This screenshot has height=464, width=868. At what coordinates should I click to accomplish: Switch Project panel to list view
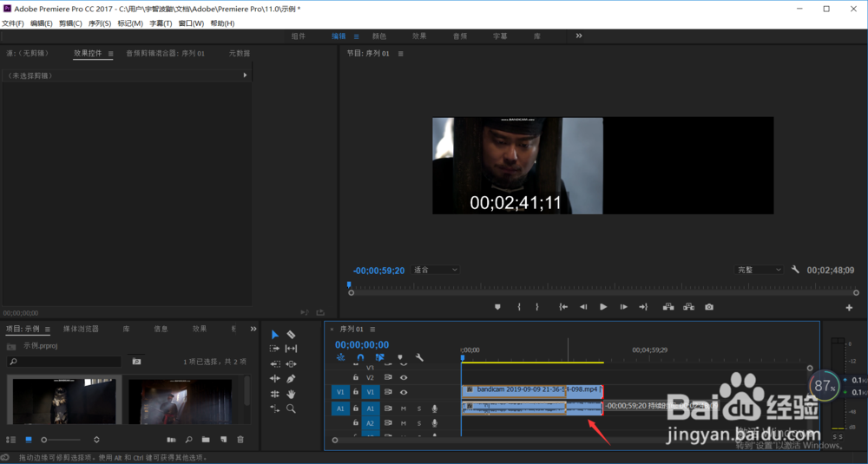11,440
